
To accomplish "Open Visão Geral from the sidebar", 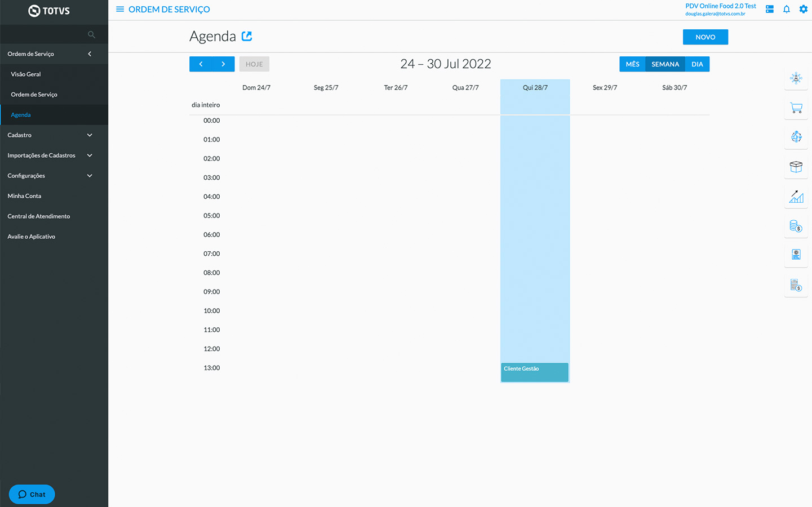I will coord(26,74).
